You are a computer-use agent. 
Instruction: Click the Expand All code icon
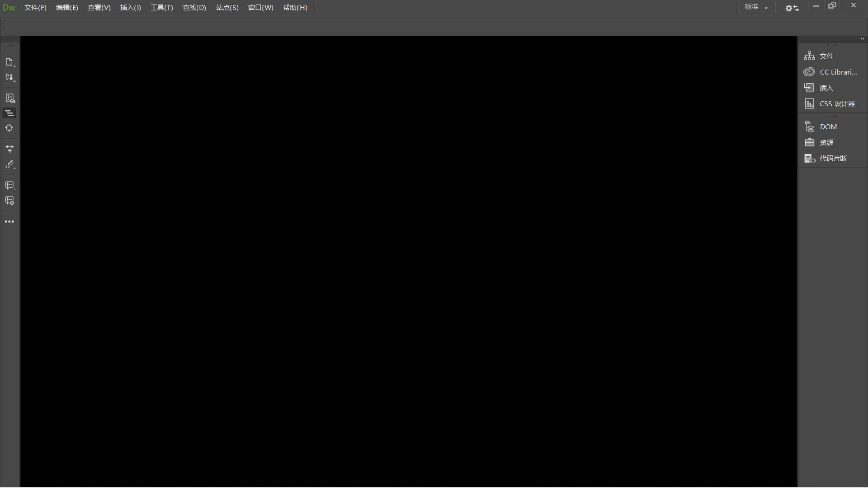[9, 149]
